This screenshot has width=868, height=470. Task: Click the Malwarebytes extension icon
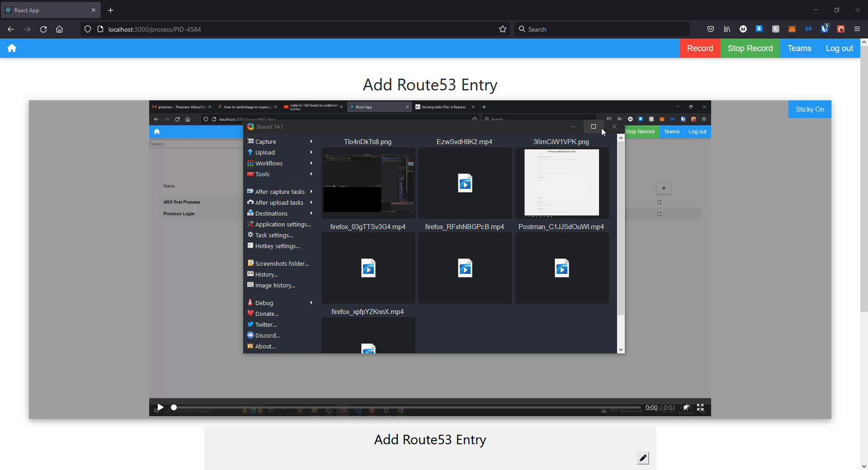tap(808, 29)
